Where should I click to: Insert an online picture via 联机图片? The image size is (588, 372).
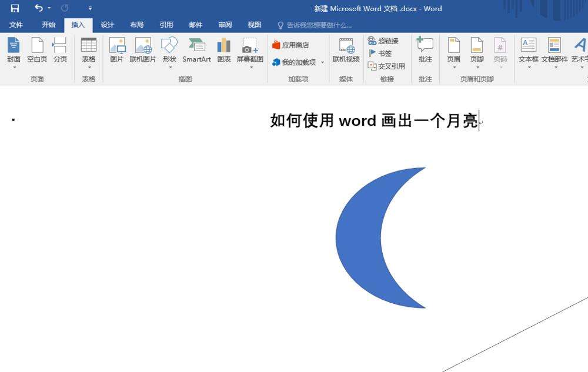(x=143, y=50)
